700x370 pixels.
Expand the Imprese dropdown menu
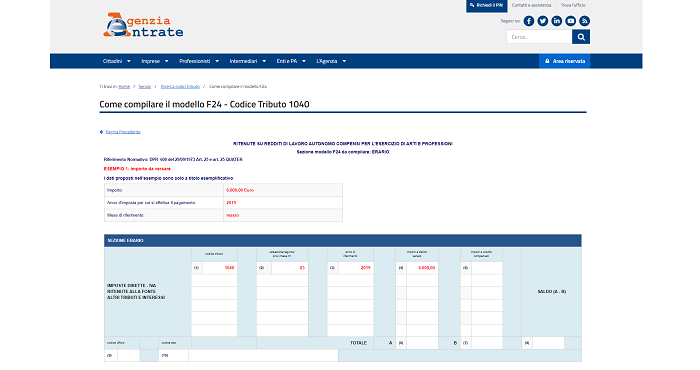(155, 61)
